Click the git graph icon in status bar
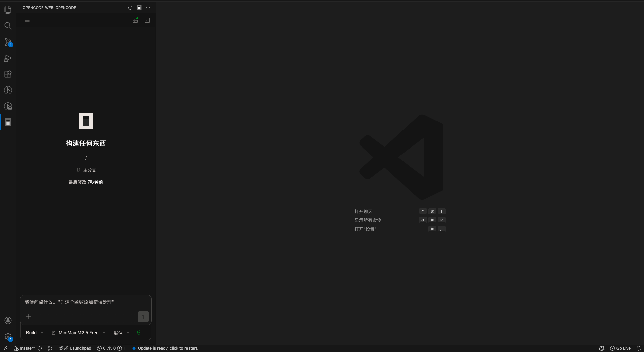 point(50,348)
